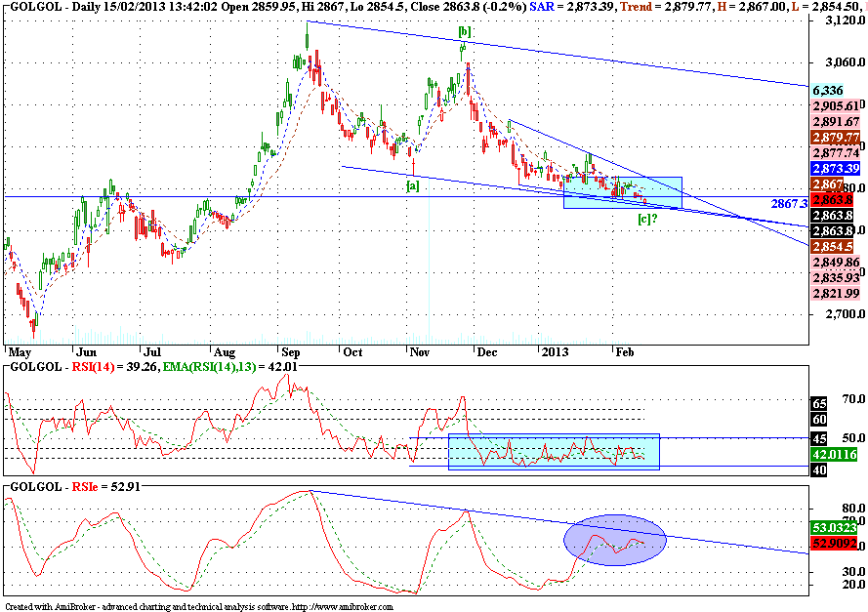
Task: Click the green 42.0116 RSI value label
Action: (834, 454)
